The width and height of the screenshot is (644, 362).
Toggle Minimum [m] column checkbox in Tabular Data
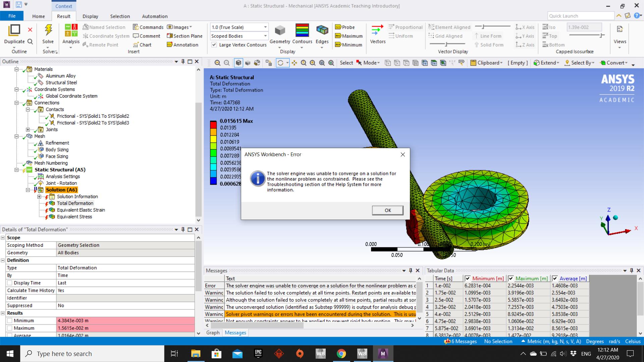(x=468, y=279)
